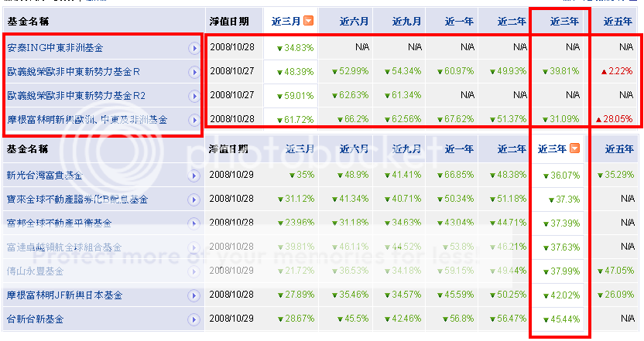Click arrow icon beside 摩根富林明新興歐洲、中東及非洲基金

point(194,120)
